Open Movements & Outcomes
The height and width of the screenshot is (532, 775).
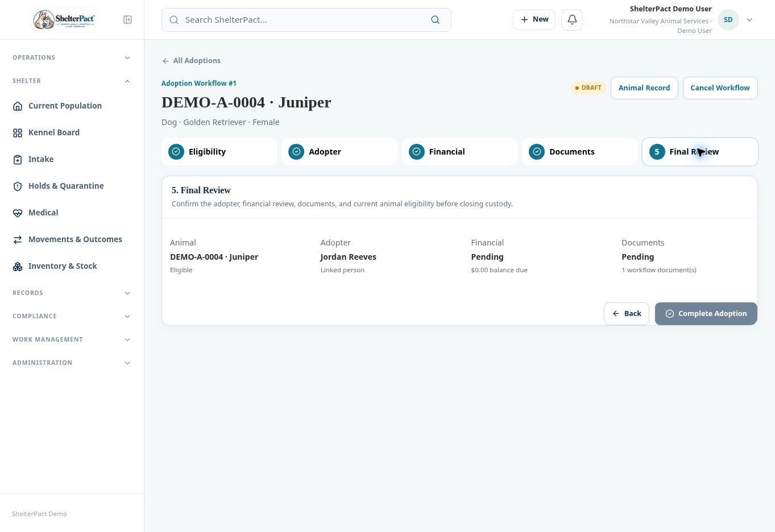[x=72, y=239]
